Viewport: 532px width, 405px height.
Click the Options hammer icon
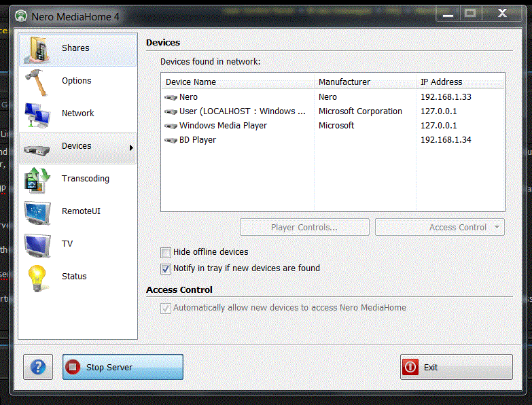tap(37, 81)
